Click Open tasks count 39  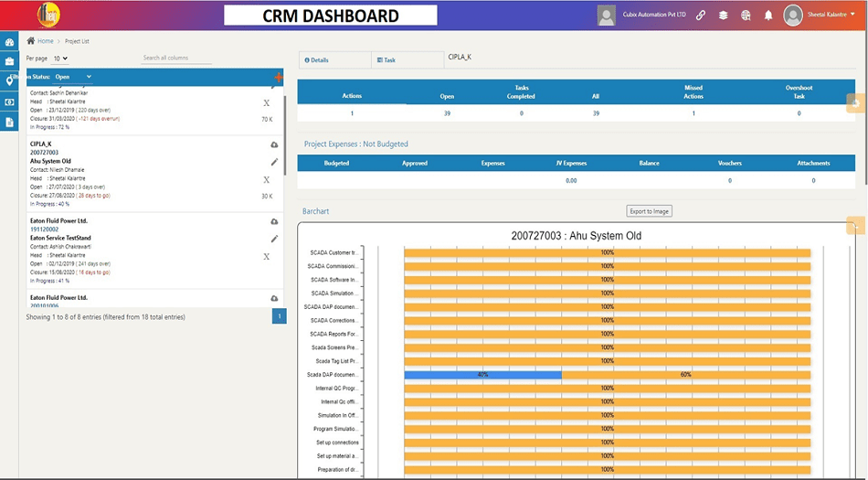point(447,113)
